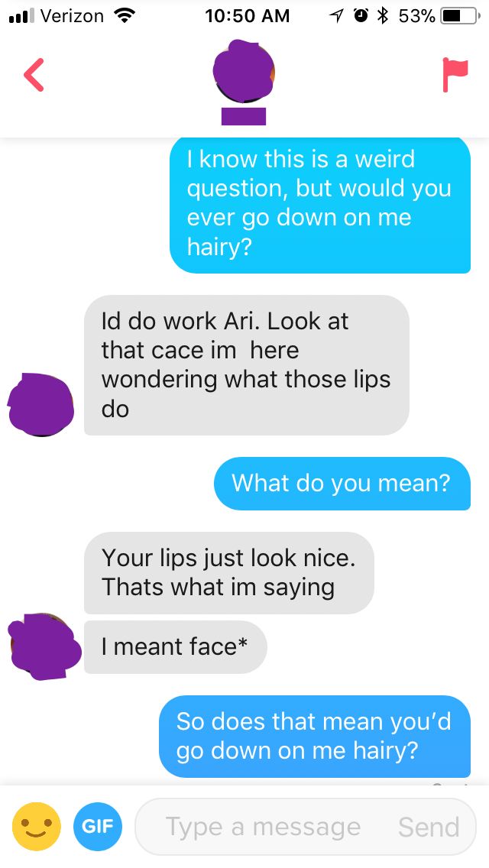489x868 pixels.
Task: Open the GIF picker
Action: pos(98,827)
